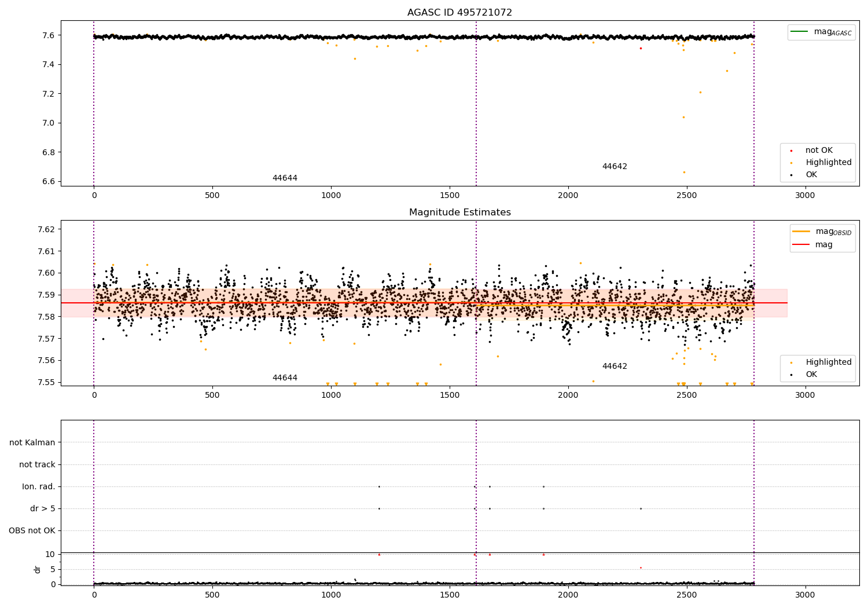Click the 5 tick on the dr axis
The width and height of the screenshot is (868, 608).
(x=53, y=569)
